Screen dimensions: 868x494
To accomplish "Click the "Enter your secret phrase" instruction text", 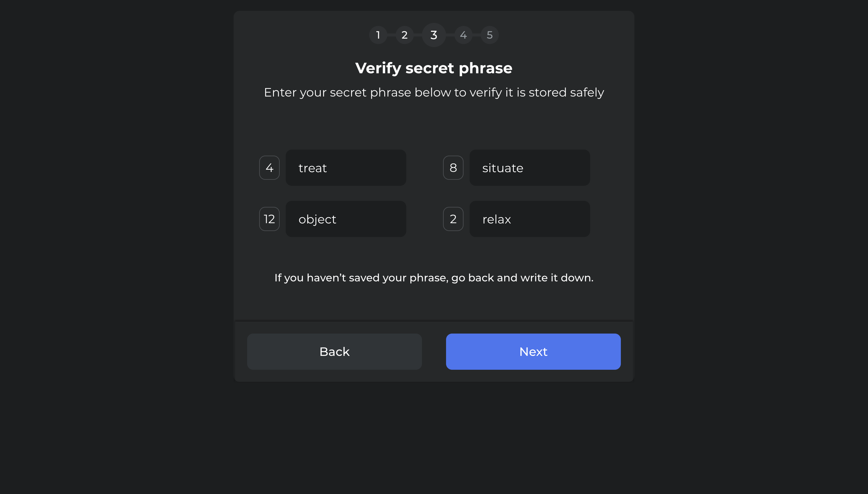I will click(434, 92).
